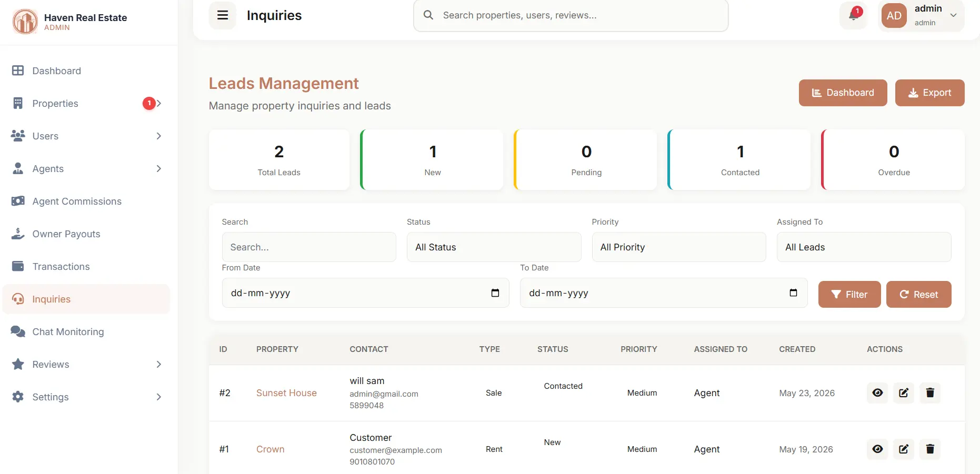Screen dimensions: 980x474
Task: Click the Export button
Action: point(929,93)
